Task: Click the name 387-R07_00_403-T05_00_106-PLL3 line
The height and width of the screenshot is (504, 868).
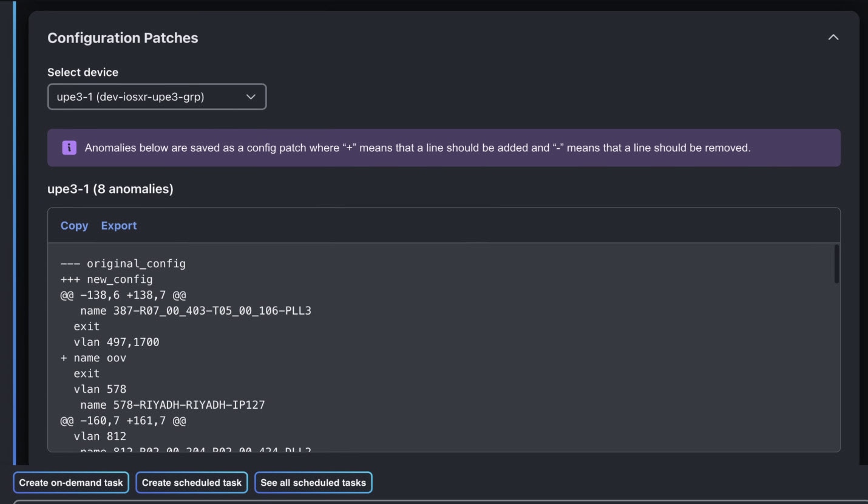Action: pos(195,311)
